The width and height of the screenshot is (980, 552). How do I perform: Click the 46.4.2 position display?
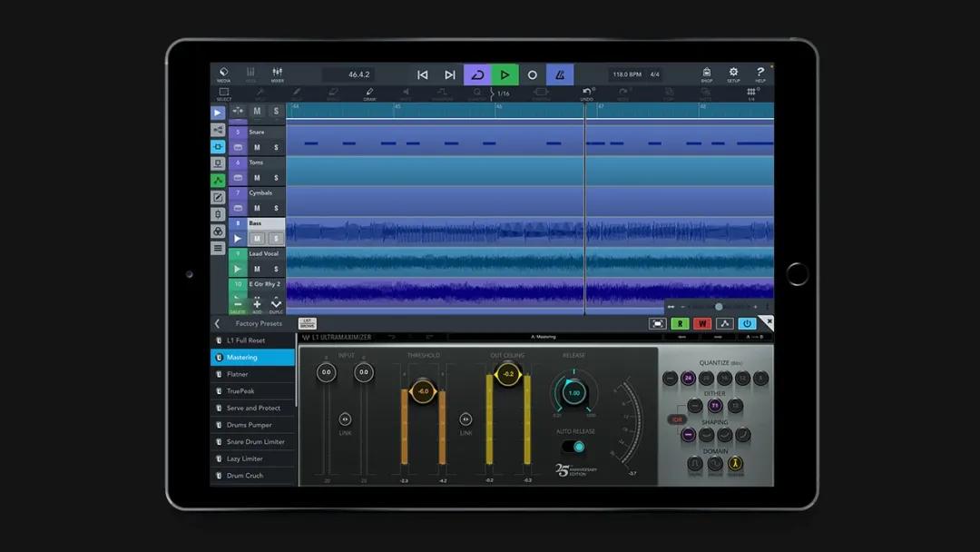(358, 74)
